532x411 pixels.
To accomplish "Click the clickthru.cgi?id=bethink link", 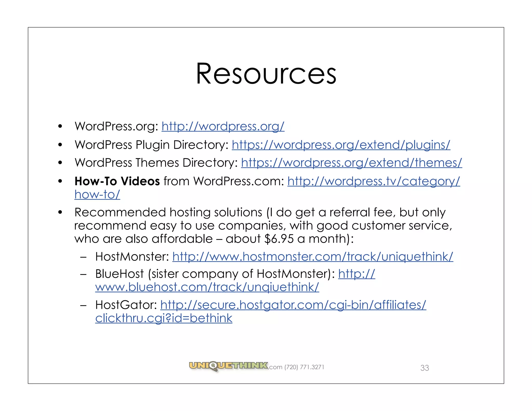I will coord(164,318).
